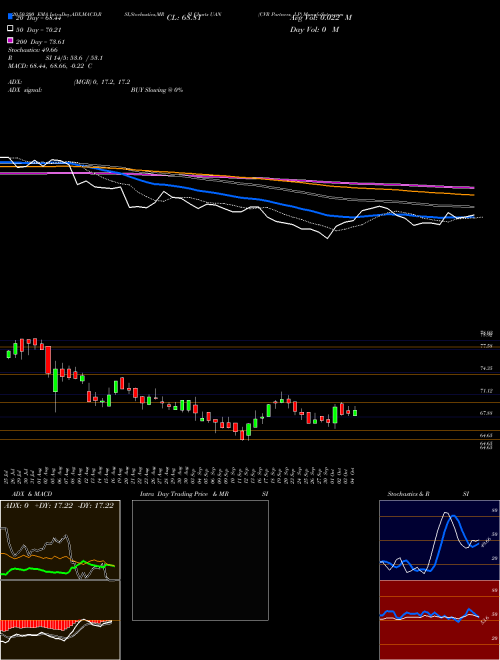Select the '50 Day - 70.21' label
The width and height of the screenshot is (500, 660).
(x=39, y=30)
